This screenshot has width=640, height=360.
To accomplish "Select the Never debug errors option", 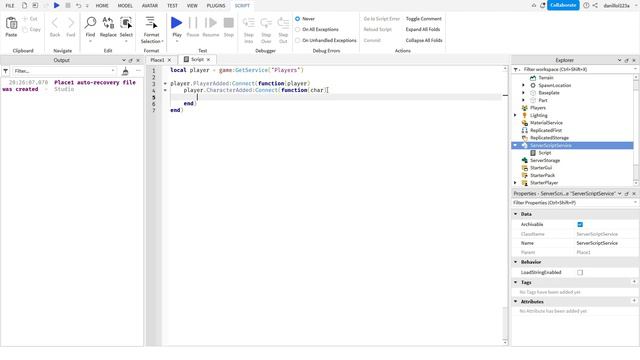I will click(x=298, y=19).
